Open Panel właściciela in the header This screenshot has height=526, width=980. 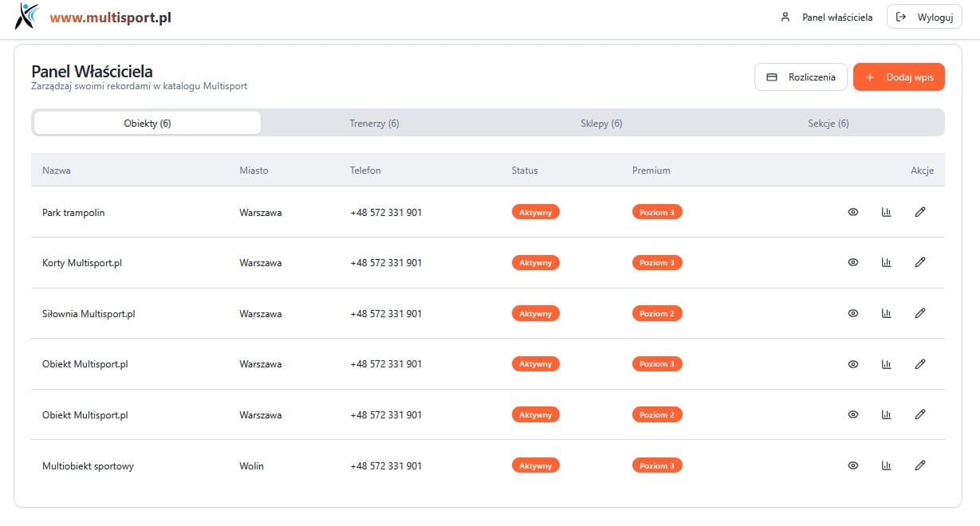click(827, 17)
